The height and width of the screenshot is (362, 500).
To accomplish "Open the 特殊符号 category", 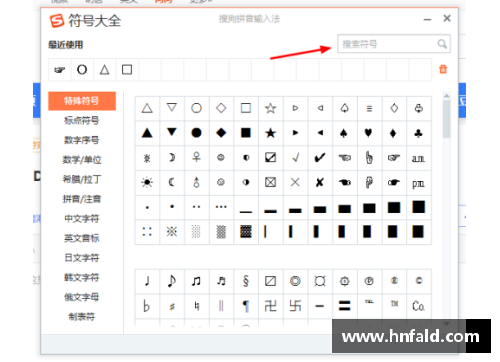I will pyautogui.click(x=82, y=101).
